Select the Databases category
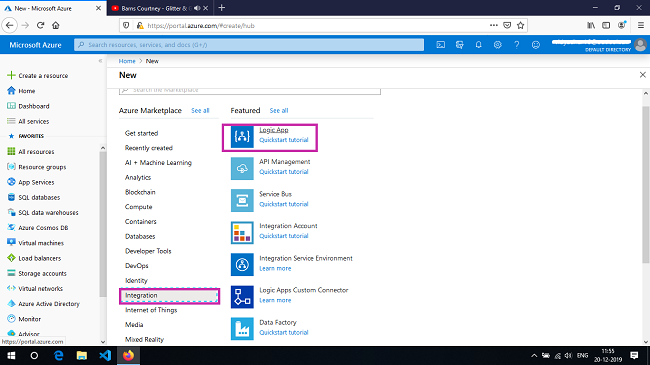This screenshot has height=365, width=650. [140, 236]
